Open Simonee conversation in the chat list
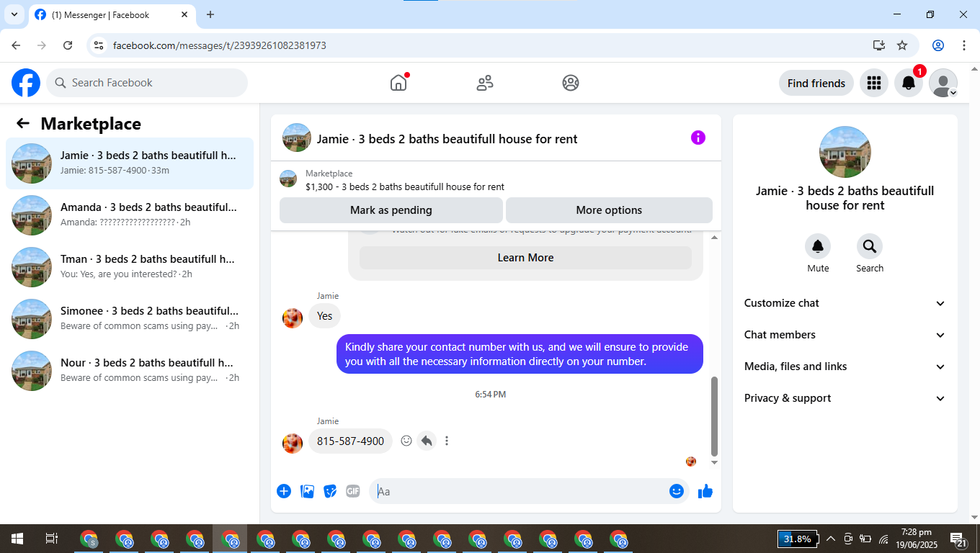The height and width of the screenshot is (553, 980). [x=130, y=319]
